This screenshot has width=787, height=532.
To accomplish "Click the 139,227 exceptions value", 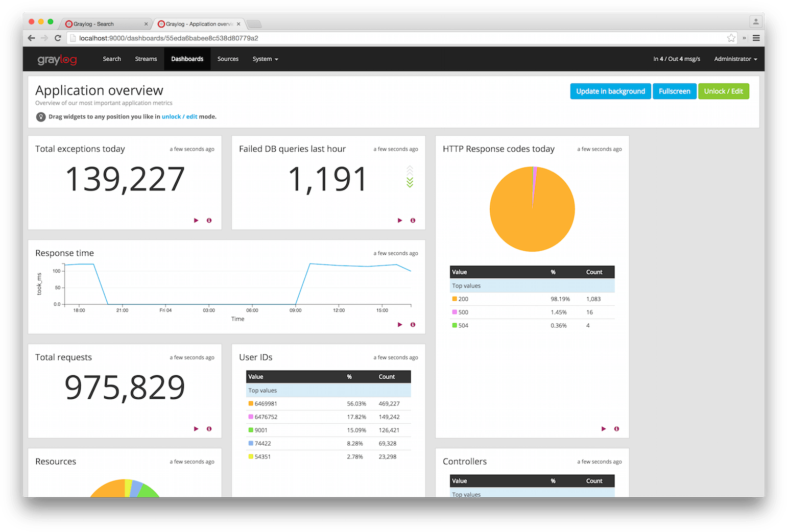I will 125,180.
